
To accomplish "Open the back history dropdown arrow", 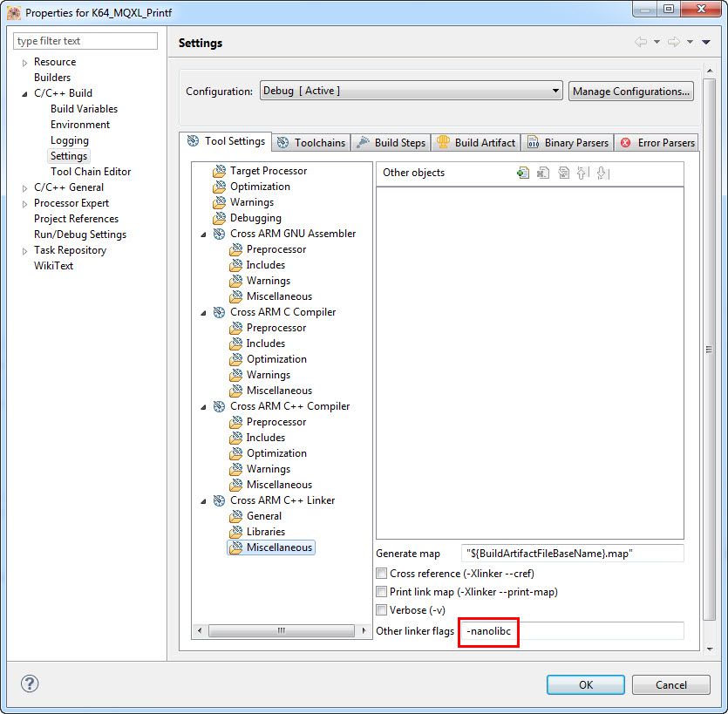I will click(657, 42).
